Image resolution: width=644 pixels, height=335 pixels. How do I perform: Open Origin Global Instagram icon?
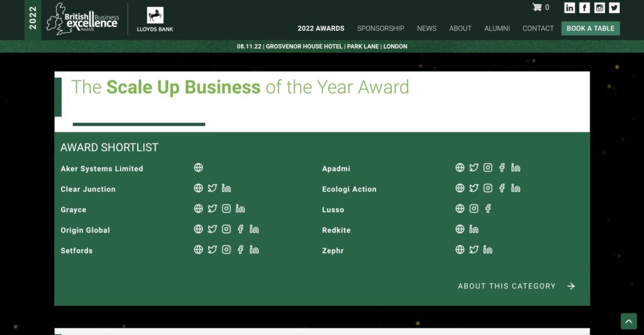click(226, 229)
